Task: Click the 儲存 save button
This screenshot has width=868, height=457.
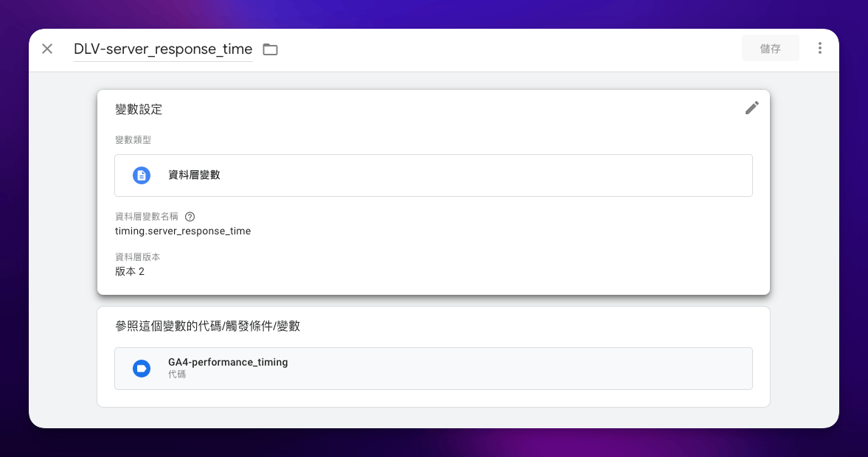Action: pyautogui.click(x=770, y=47)
